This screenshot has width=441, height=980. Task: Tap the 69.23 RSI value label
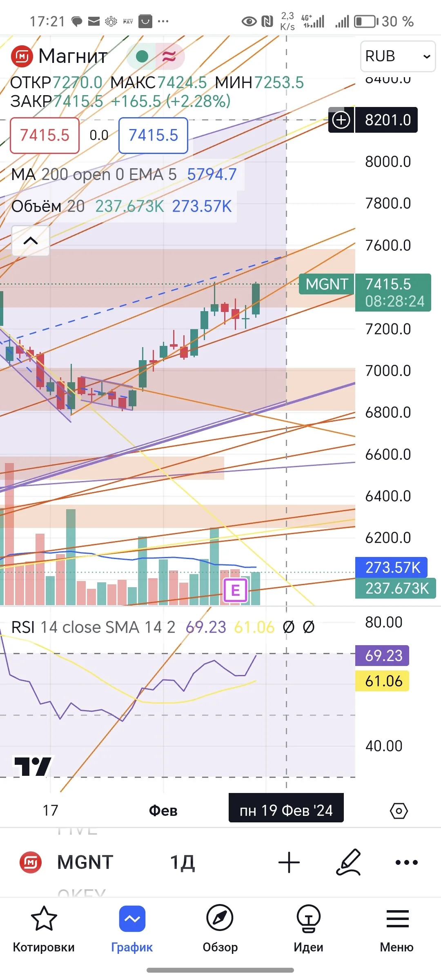pyautogui.click(x=382, y=655)
